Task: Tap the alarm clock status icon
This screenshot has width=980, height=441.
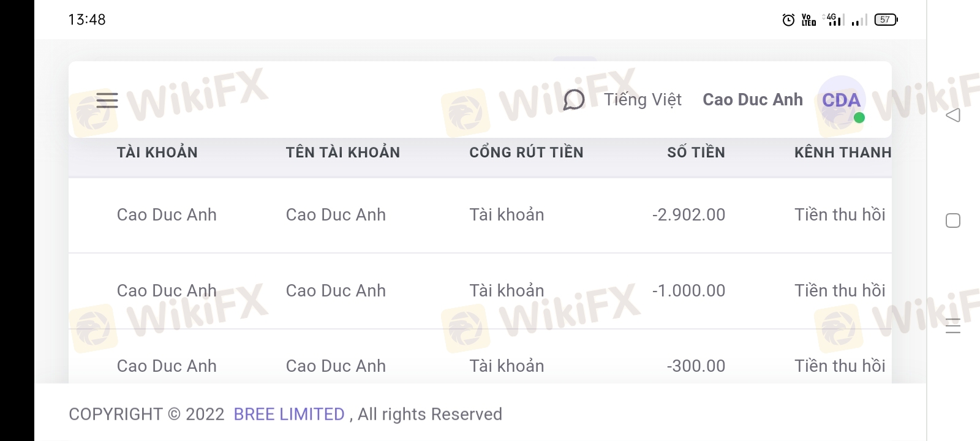Action: click(x=789, y=20)
